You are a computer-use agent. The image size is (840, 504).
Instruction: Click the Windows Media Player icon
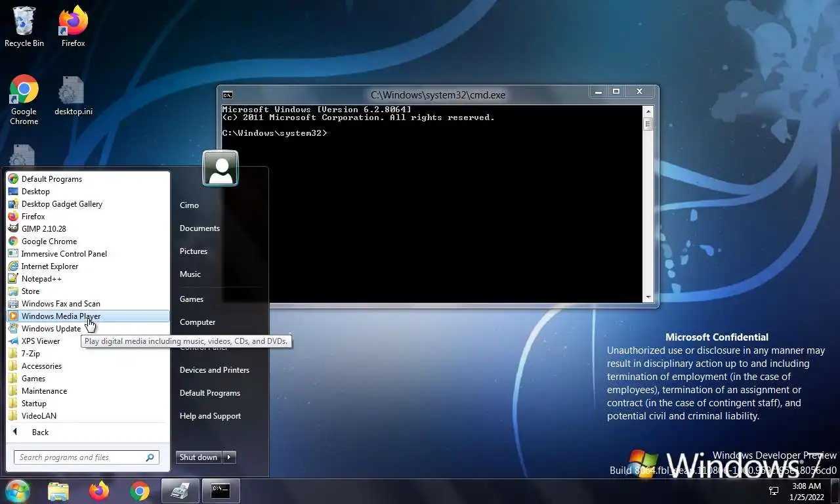tap(13, 316)
